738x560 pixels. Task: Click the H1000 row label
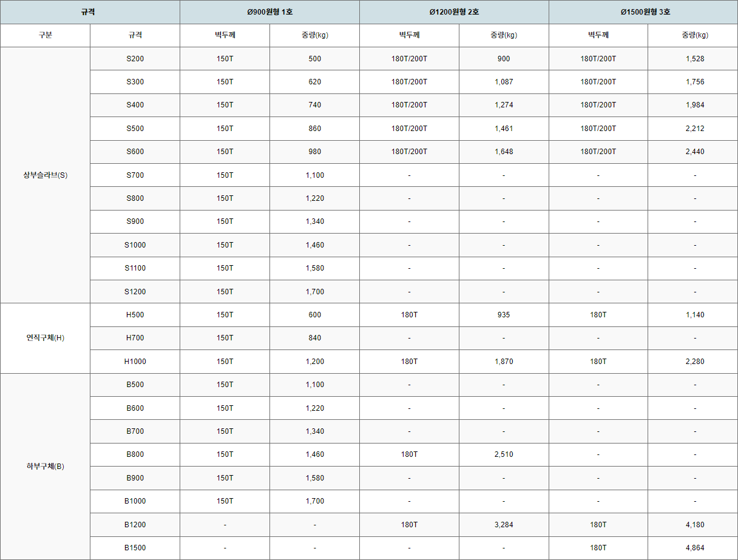tap(135, 362)
